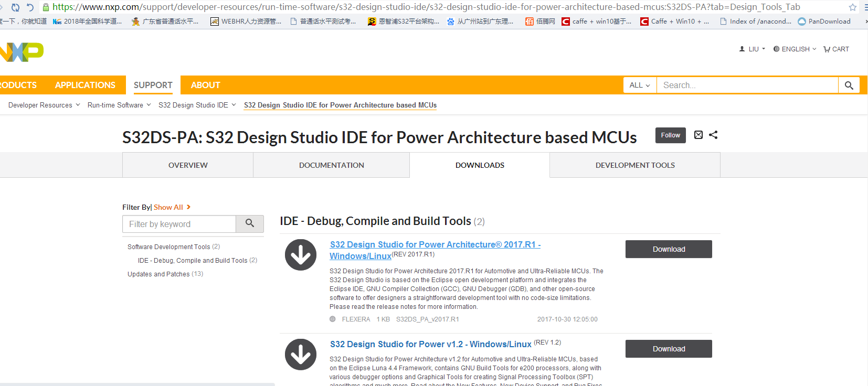Open S32 Design Studio for Power v1.2 link
The height and width of the screenshot is (386, 868).
click(431, 344)
